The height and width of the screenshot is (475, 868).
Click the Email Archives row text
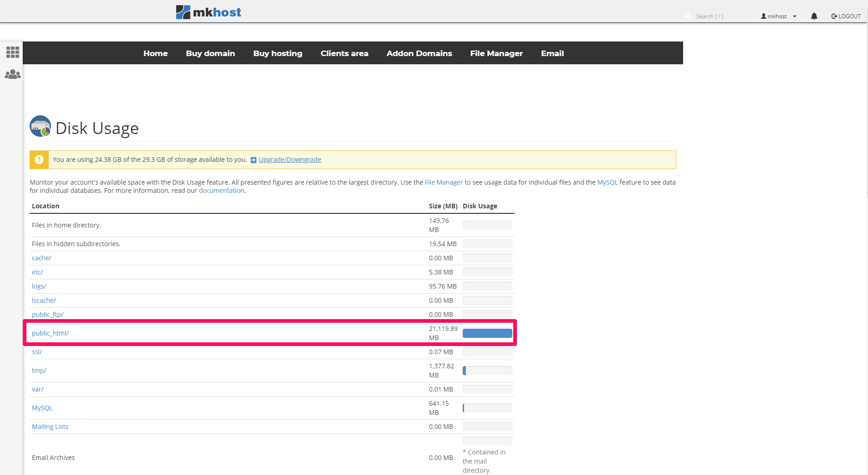click(x=53, y=458)
